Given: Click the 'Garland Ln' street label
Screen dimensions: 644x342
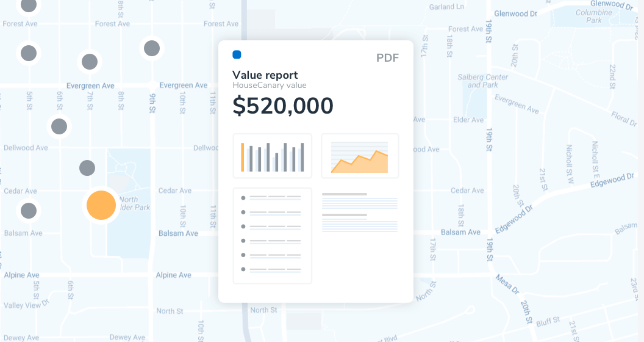Looking at the screenshot, I should tap(446, 7).
